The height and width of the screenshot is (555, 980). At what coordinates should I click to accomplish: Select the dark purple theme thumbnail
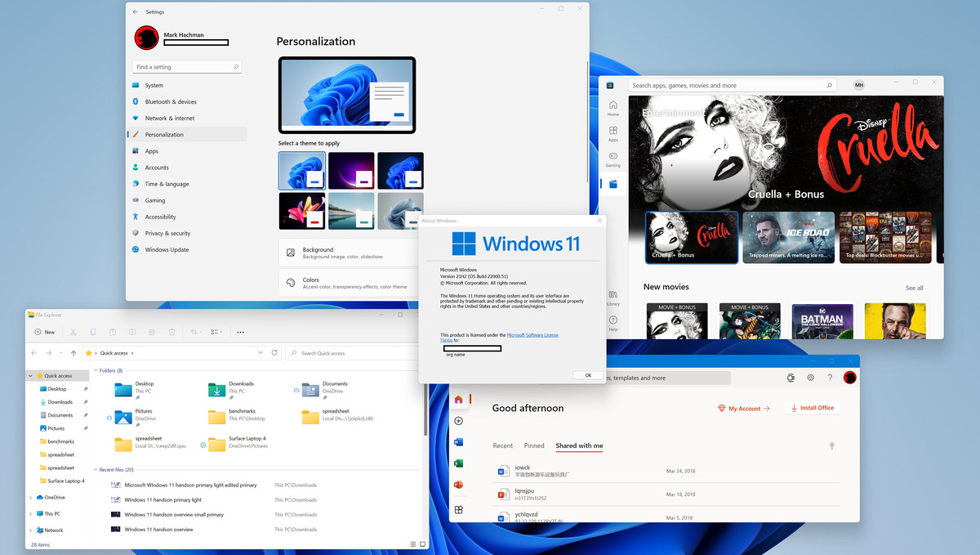tap(351, 170)
